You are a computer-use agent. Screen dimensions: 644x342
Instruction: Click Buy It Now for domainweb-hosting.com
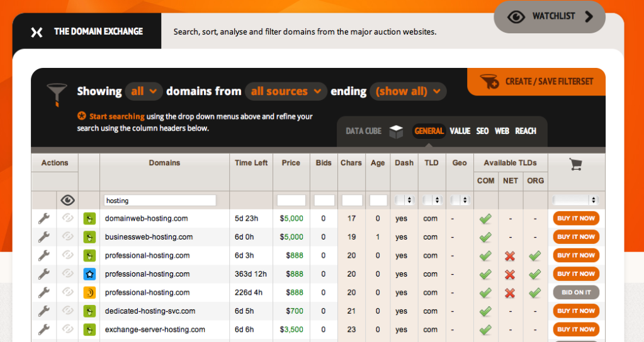(576, 218)
